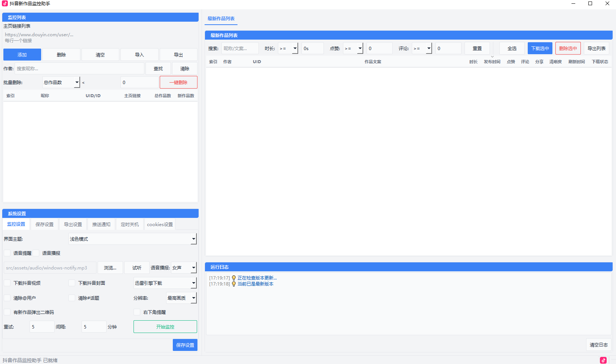616x364 pixels.
Task: Click the 评论 count value field
Action: coord(448,48)
